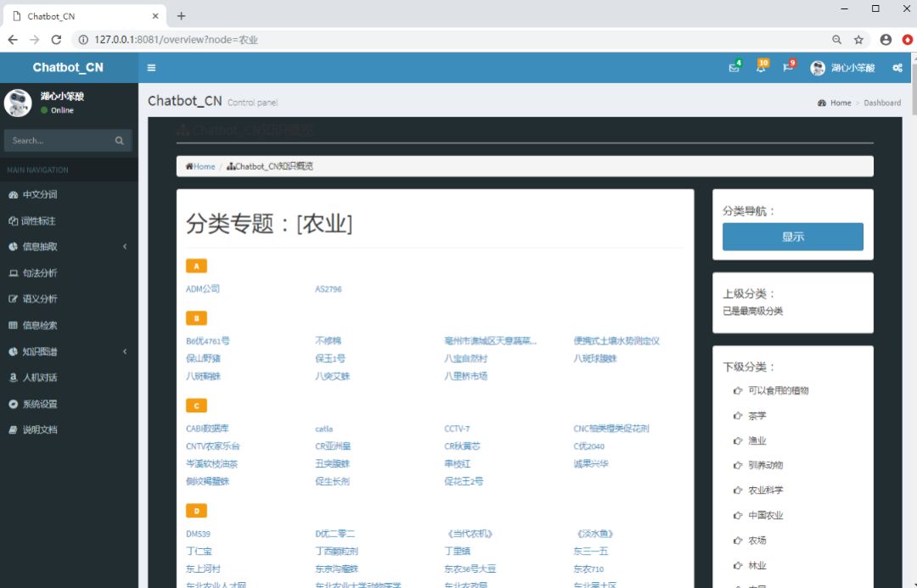Open subcategory 农业科学
The height and width of the screenshot is (588, 917).
765,490
